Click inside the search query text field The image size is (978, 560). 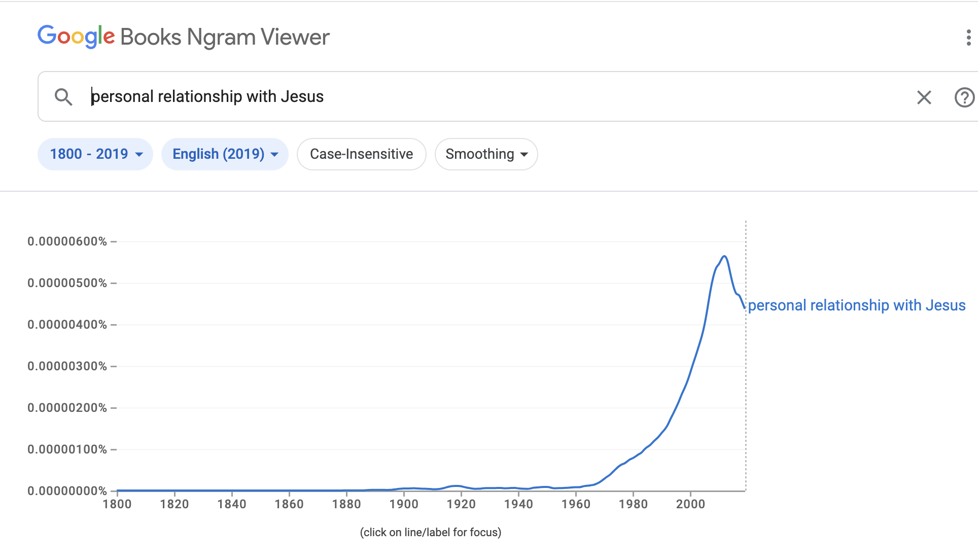click(x=457, y=96)
